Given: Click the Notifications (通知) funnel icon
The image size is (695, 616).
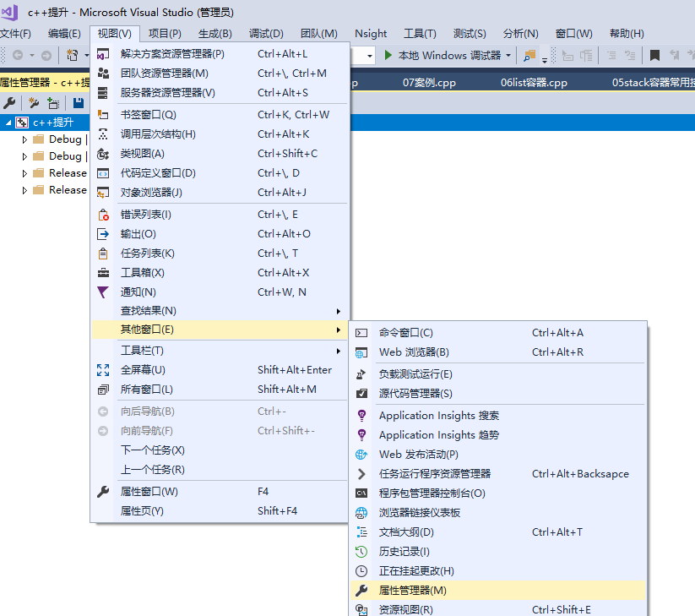Looking at the screenshot, I should 103,292.
